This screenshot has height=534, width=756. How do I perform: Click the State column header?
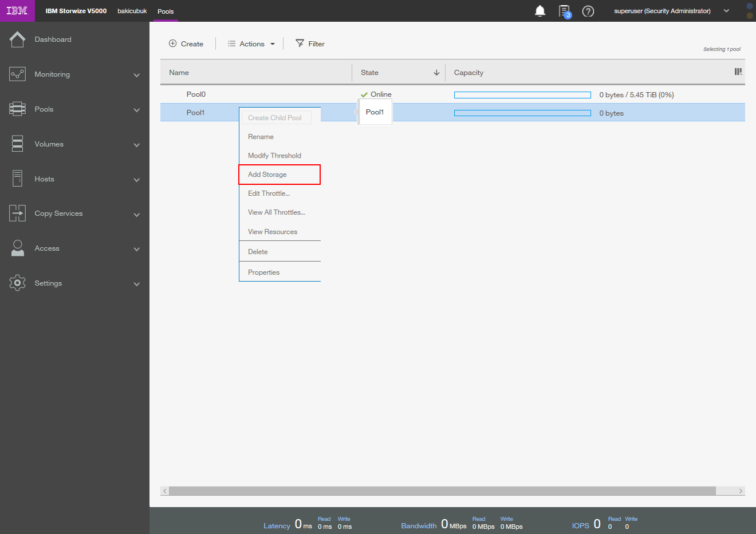pyautogui.click(x=369, y=73)
